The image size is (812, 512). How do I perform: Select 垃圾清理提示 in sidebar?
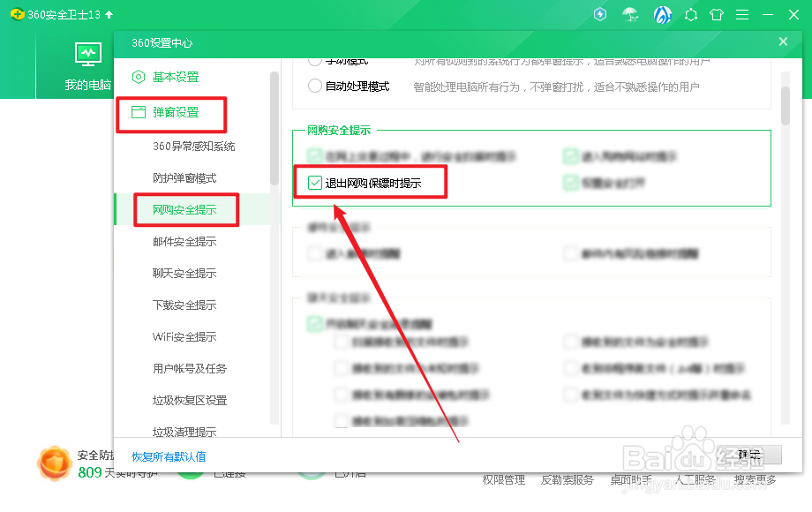tap(184, 432)
